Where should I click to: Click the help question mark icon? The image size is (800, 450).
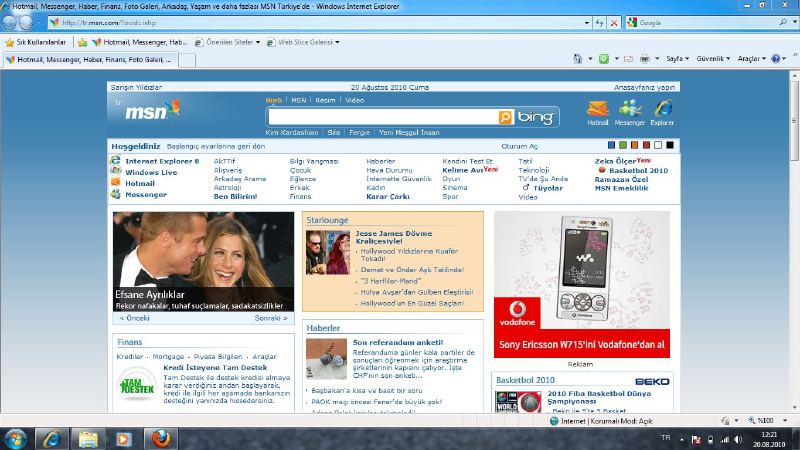tap(776, 59)
